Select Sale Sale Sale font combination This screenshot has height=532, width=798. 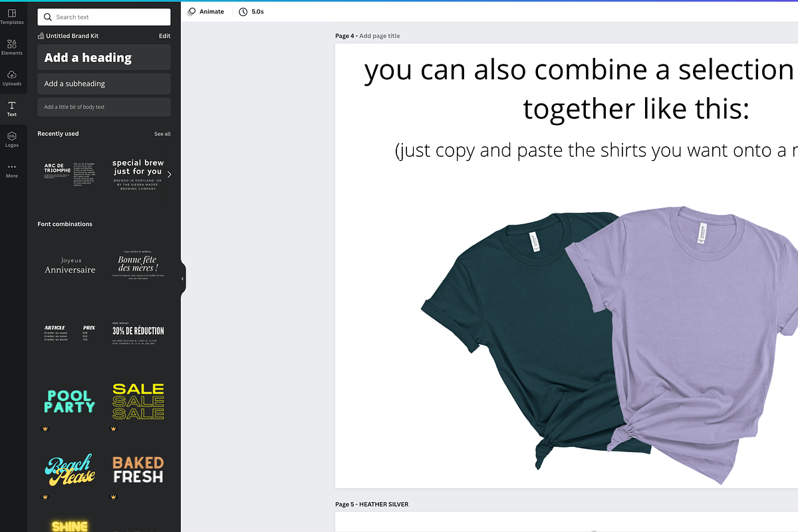click(138, 401)
